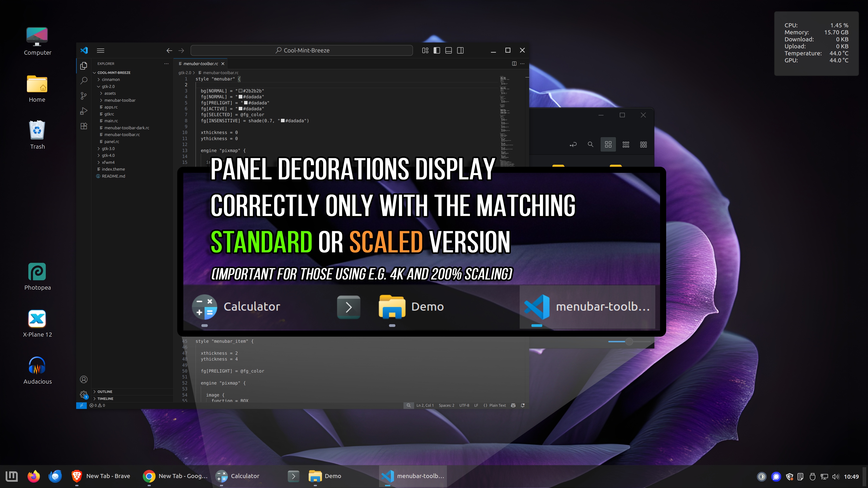Viewport: 868px width, 488px height.
Task: Click Ln 2, Col 1 indicator
Action: [x=425, y=406]
